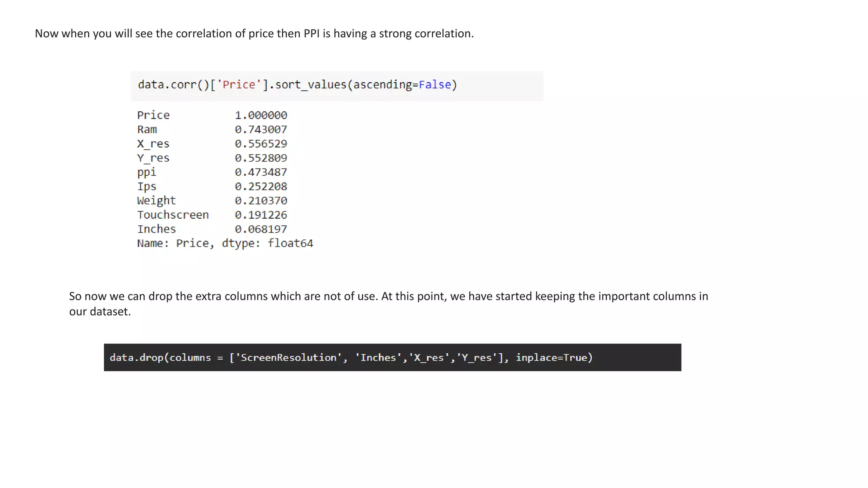This screenshot has height=488, width=868.
Task: Click the ppi correlation 0.473487
Action: pos(261,172)
